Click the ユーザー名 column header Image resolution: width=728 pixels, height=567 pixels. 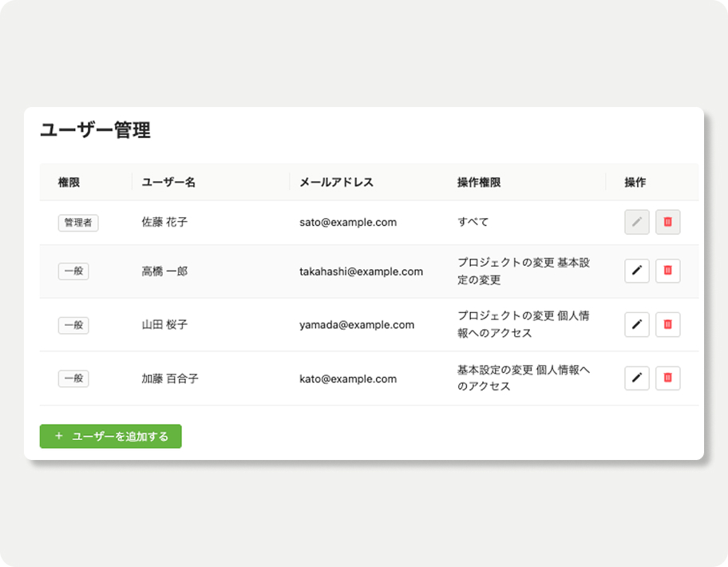[x=168, y=182]
